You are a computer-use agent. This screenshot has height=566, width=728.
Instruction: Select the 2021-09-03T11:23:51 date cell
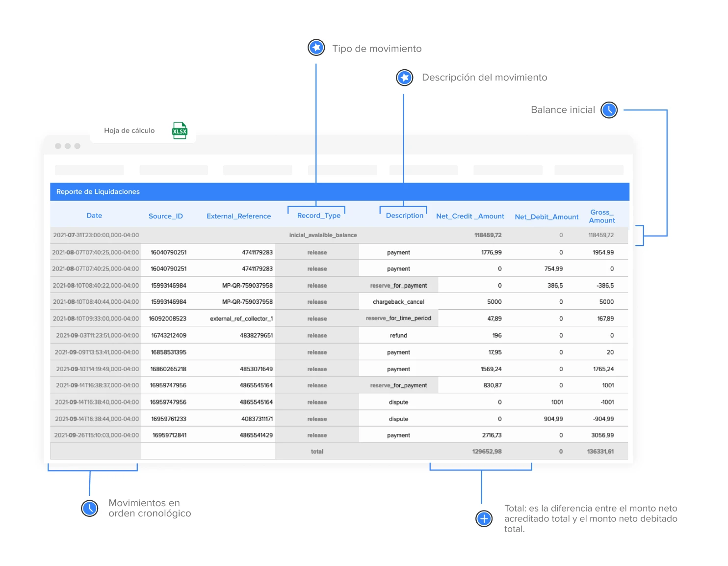pos(98,335)
